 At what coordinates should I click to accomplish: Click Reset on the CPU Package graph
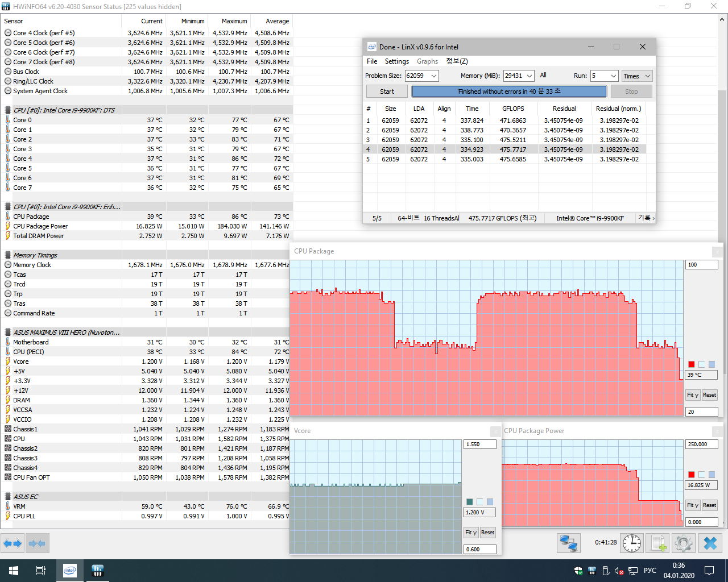(x=709, y=395)
